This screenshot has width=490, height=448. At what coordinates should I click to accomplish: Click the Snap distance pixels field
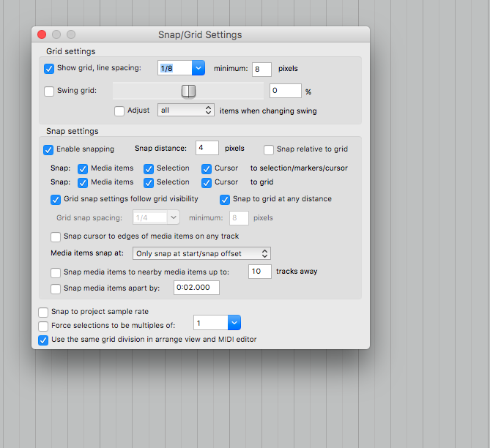tap(207, 148)
